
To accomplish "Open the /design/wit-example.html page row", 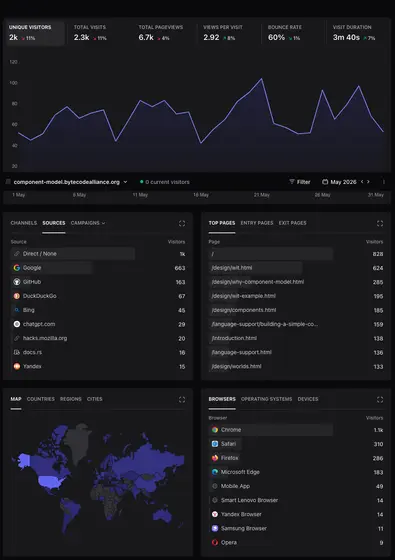I will tap(296, 296).
